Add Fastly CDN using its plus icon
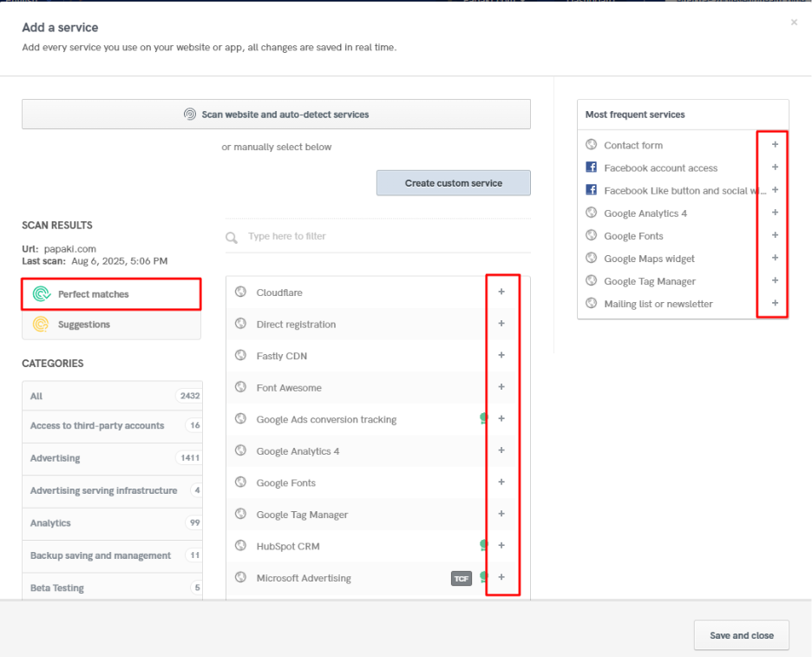 [x=501, y=355]
